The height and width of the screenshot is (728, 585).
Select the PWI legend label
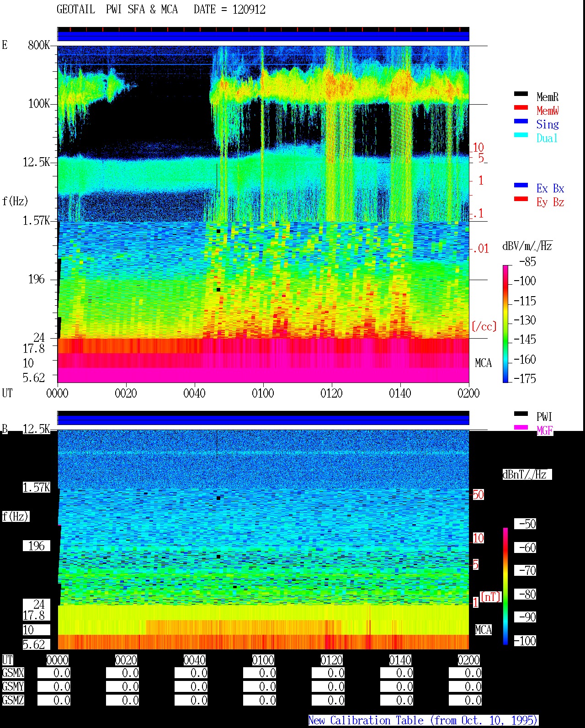click(544, 417)
